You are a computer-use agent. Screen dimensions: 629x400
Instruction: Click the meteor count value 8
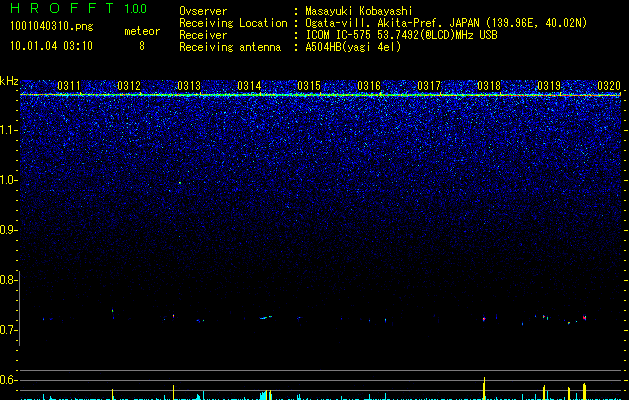click(x=142, y=46)
